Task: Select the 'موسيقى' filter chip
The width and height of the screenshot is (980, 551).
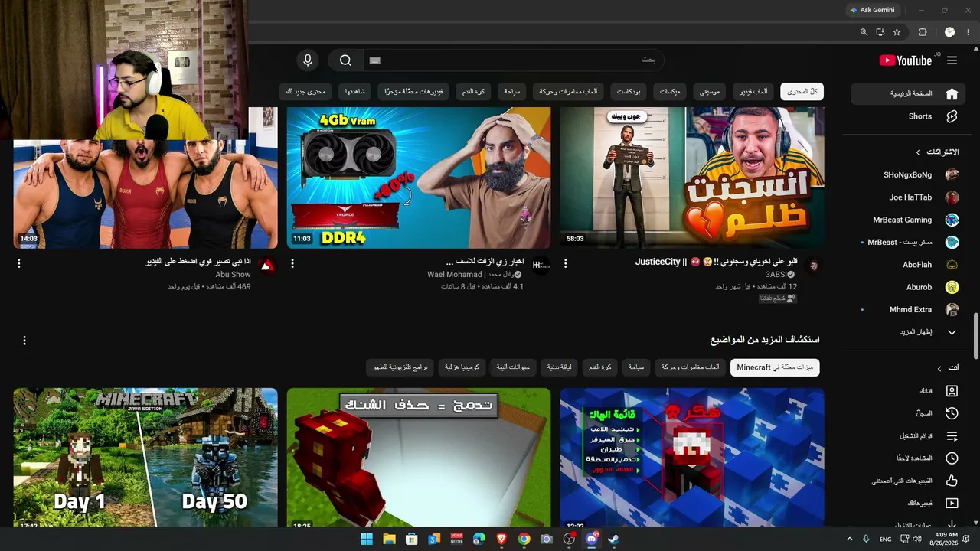Action: pos(710,92)
